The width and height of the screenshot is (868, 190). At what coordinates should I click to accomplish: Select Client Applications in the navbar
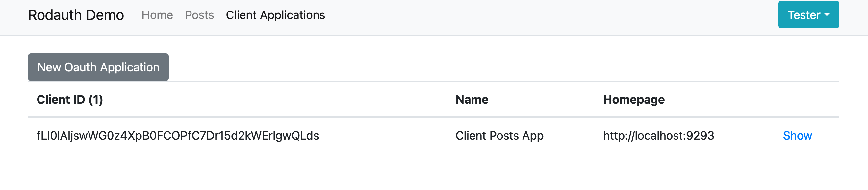(275, 15)
